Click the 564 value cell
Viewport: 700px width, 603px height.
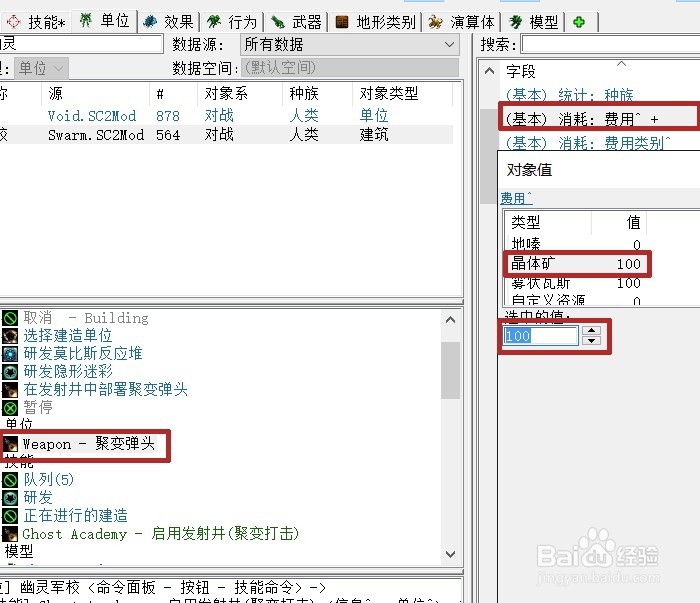168,135
